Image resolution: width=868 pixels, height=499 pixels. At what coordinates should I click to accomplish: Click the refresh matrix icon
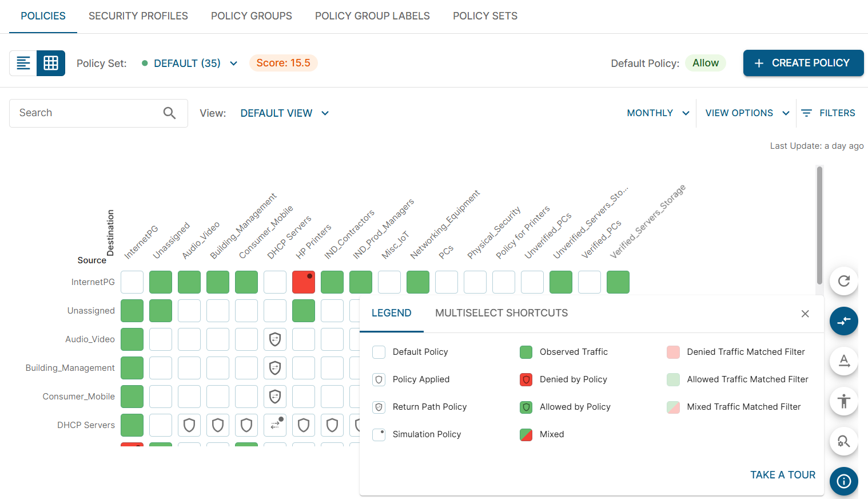click(x=843, y=281)
